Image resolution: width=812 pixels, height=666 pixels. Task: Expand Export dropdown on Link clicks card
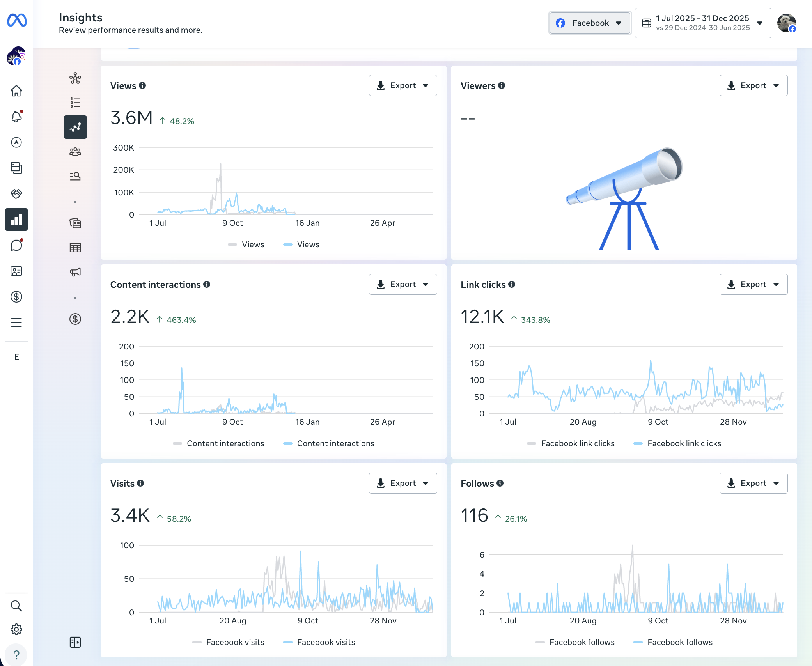[753, 284]
